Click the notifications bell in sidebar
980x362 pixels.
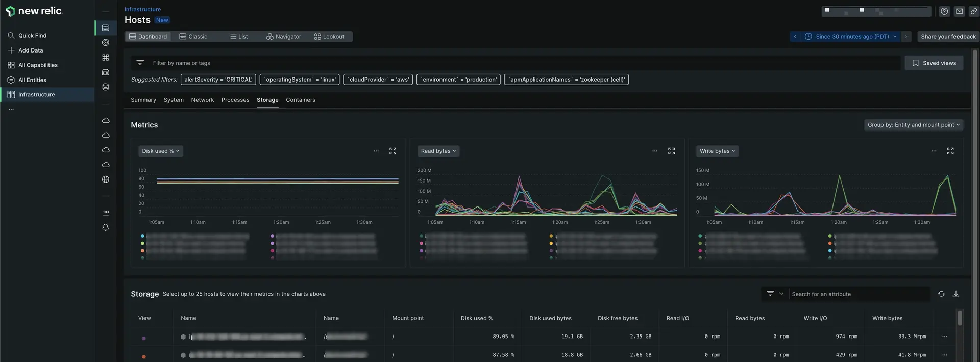(106, 227)
